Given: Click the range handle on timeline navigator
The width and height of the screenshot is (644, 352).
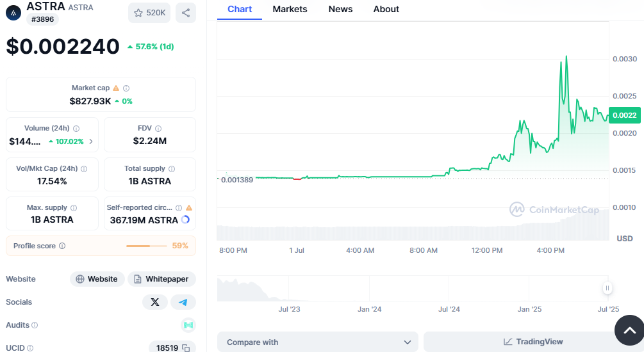Looking at the screenshot, I should (607, 288).
